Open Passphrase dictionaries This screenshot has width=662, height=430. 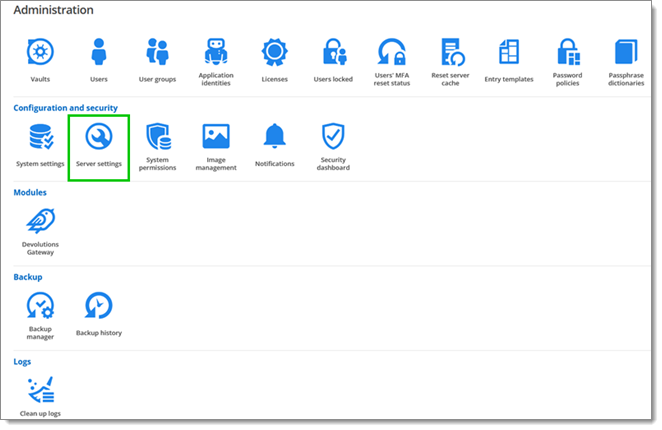pos(626,53)
